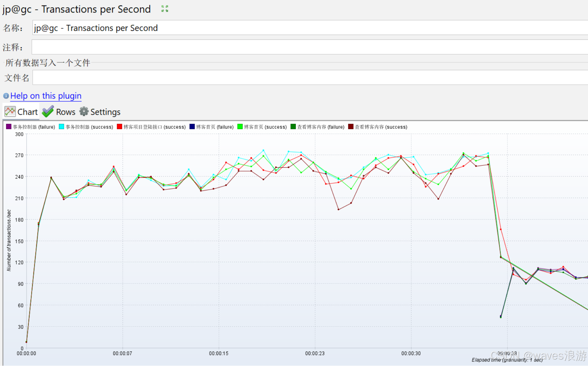This screenshot has height=366, width=588.
Task: Click the 00:00:15 x-axis label
Action: (219, 353)
